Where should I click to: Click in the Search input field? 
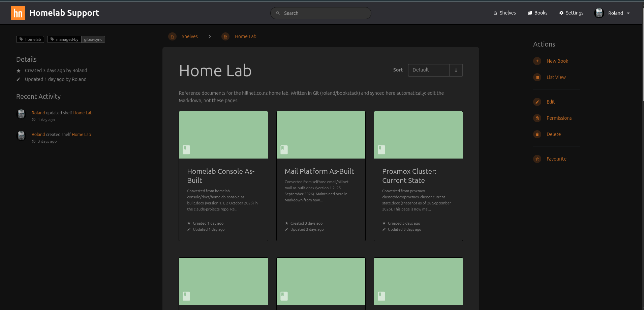pyautogui.click(x=321, y=13)
